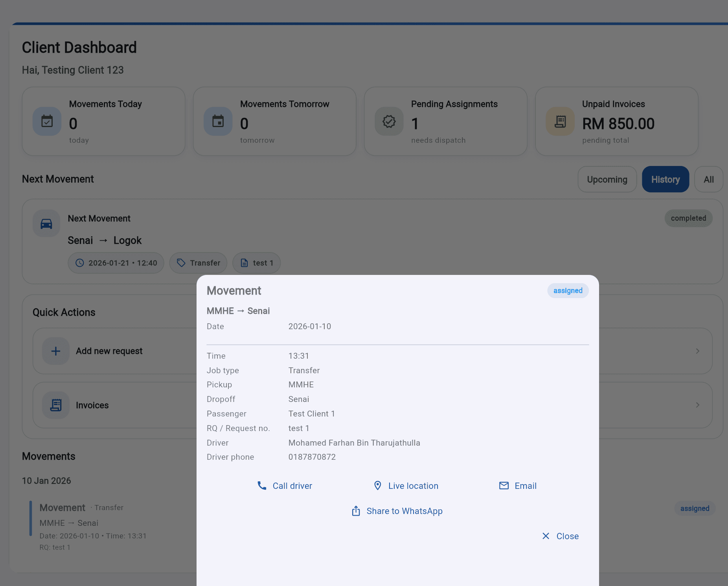Click the receipt icon on Unpaid Invoices card
The width and height of the screenshot is (728, 586).
tap(560, 122)
